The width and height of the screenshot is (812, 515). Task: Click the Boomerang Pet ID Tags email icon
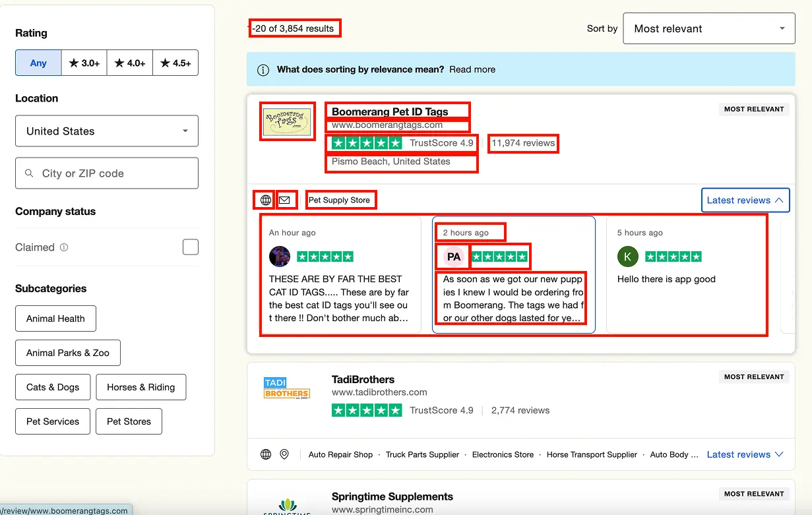(284, 200)
